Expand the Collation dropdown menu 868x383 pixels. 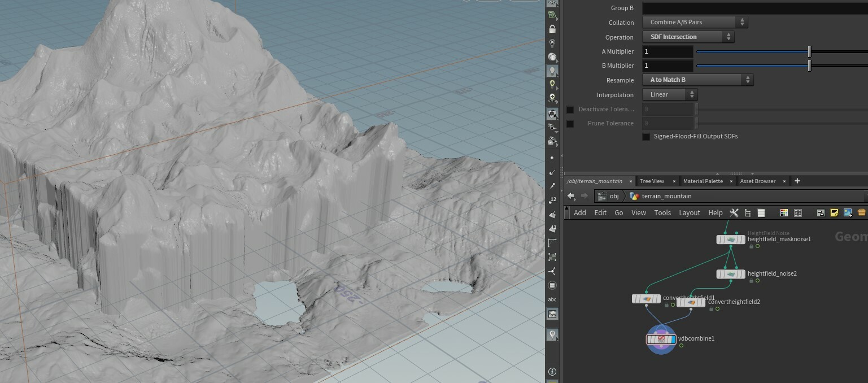tap(695, 22)
